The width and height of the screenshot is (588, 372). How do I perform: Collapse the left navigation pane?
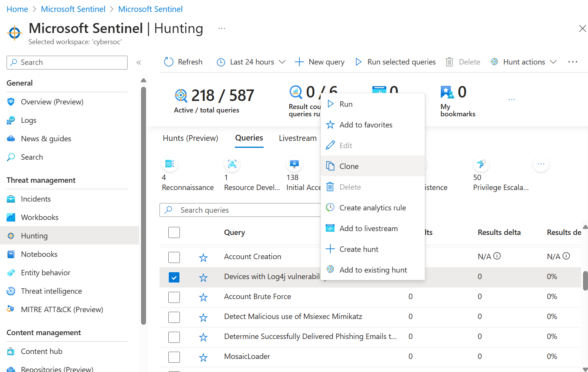[x=139, y=63]
